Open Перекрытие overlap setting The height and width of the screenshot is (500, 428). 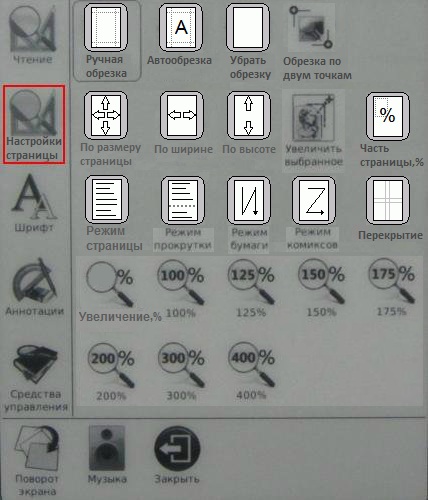click(x=388, y=201)
